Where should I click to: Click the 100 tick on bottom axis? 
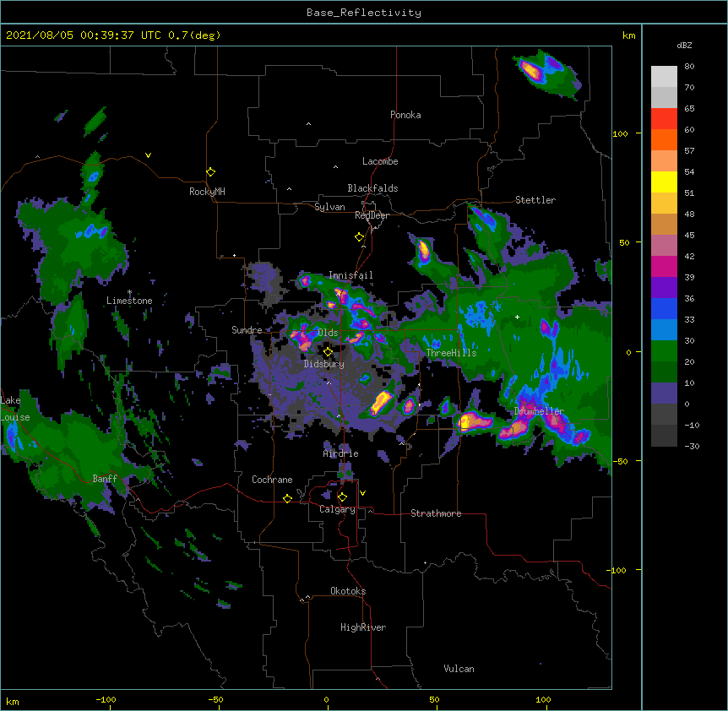tap(543, 700)
